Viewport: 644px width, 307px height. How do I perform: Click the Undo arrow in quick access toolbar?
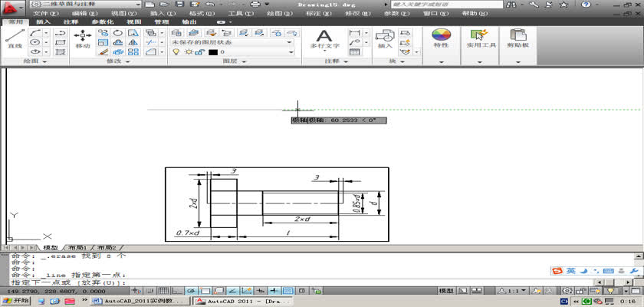point(209,4)
